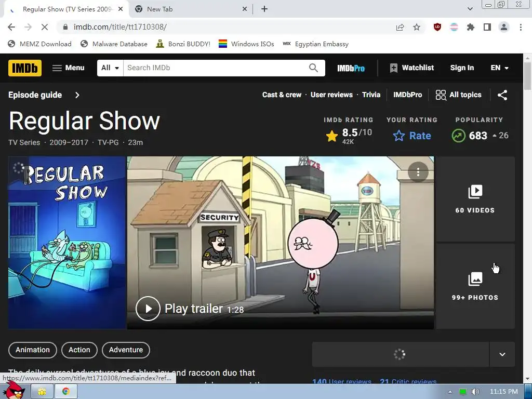Open the Extensions puzzle icon
Viewport: 532px width, 399px height.
(x=471, y=27)
